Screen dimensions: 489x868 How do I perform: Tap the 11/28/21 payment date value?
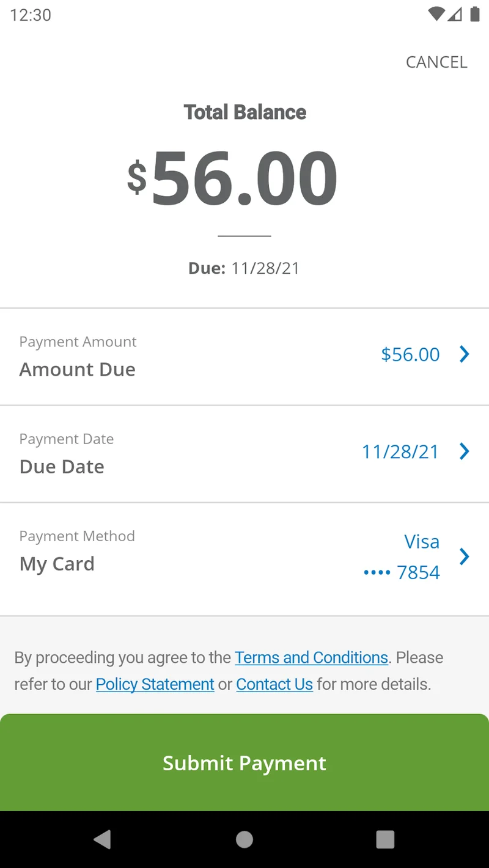400,451
